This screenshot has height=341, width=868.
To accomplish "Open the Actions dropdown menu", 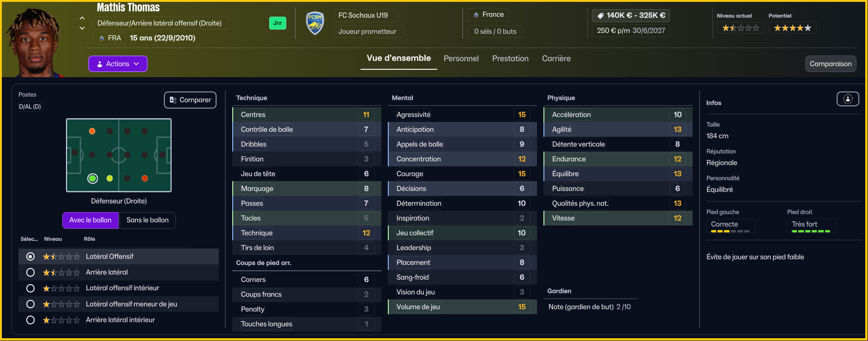I will click(118, 64).
